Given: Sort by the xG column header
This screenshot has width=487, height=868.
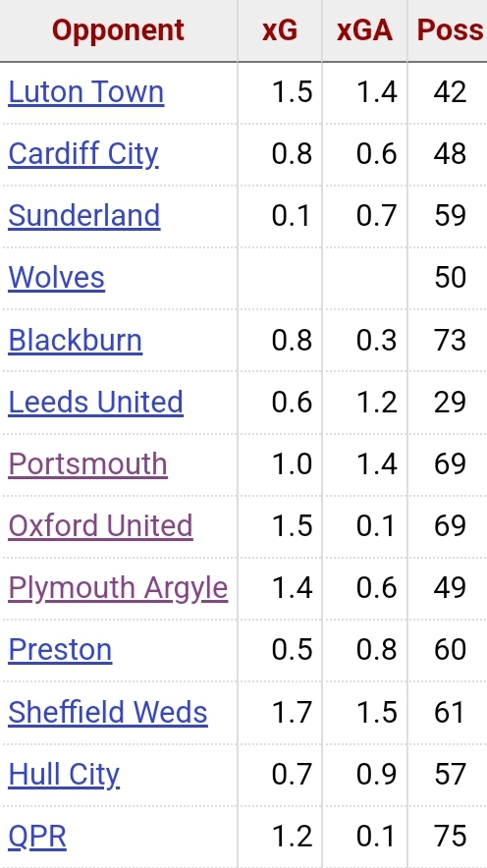Looking at the screenshot, I should coord(280,29).
